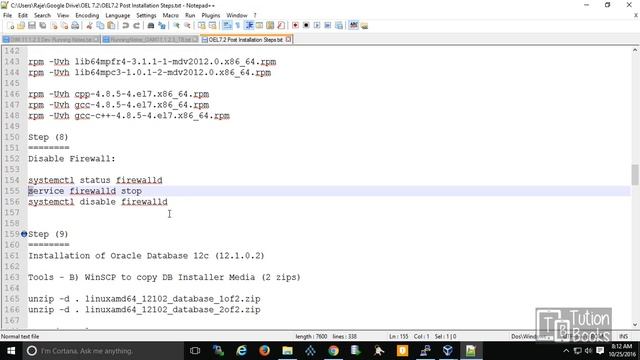
Task: Open Task View from the taskbar
Action: (x=195, y=351)
